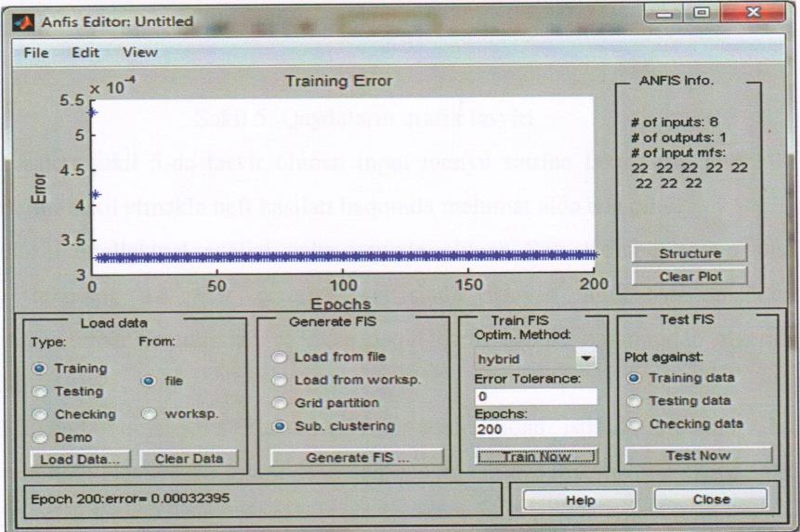This screenshot has width=800, height=532.
Task: Click the Load Data... button
Action: click(80, 460)
